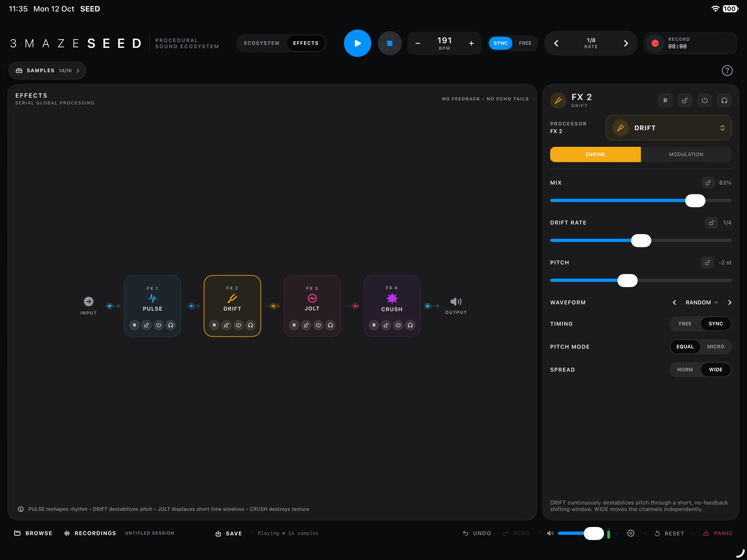
Task: Start playback with the blue play button
Action: 357,43
